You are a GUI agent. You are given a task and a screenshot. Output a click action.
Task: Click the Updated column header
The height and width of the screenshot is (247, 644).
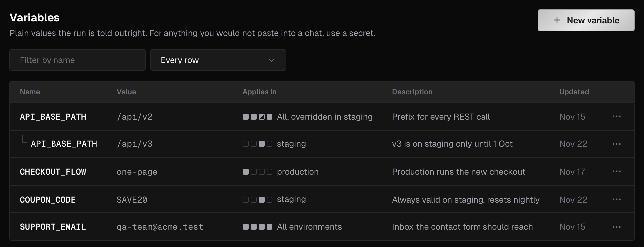coord(574,92)
